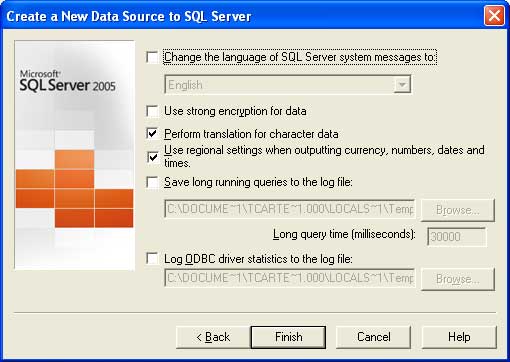The image size is (510, 362).
Task: Click the long running queries log path field
Action: 290,209
